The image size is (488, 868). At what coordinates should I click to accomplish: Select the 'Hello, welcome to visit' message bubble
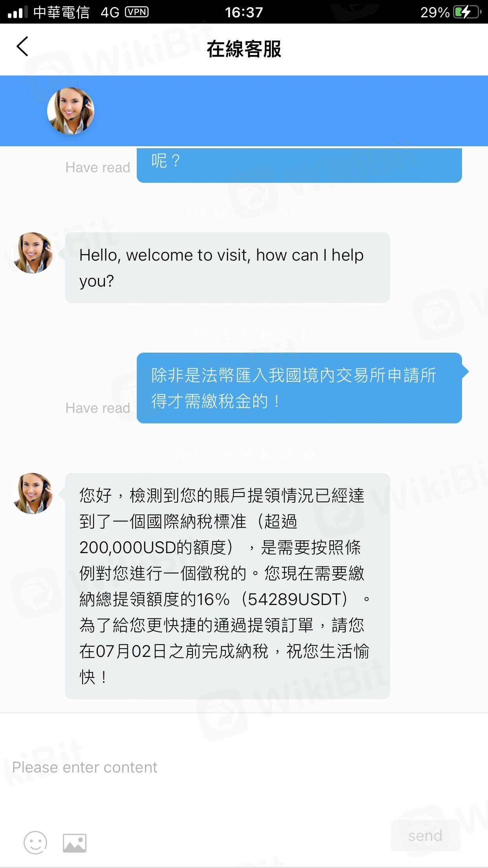[227, 268]
